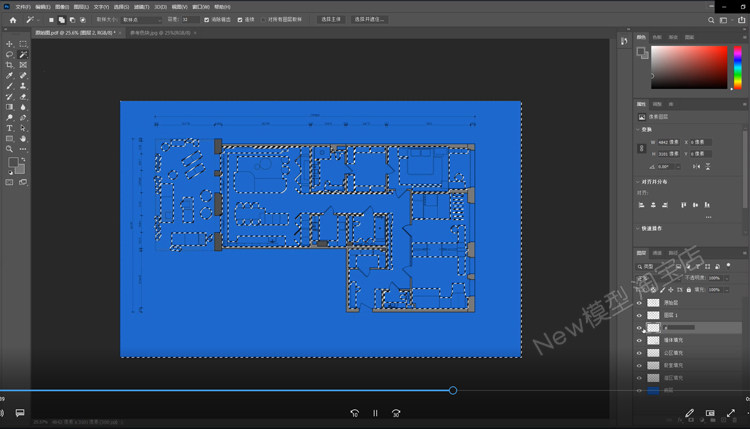Choose the Crop tool
This screenshot has width=750, height=429.
9,65
